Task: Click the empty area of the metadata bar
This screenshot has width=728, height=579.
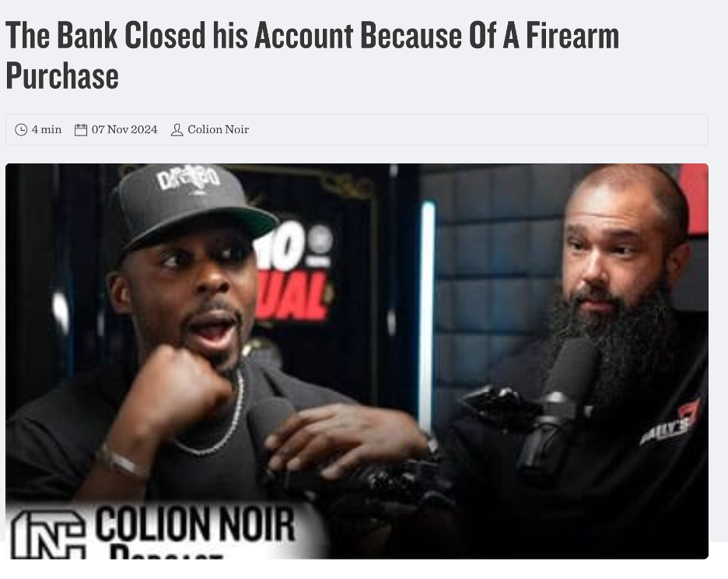Action: pyautogui.click(x=478, y=130)
